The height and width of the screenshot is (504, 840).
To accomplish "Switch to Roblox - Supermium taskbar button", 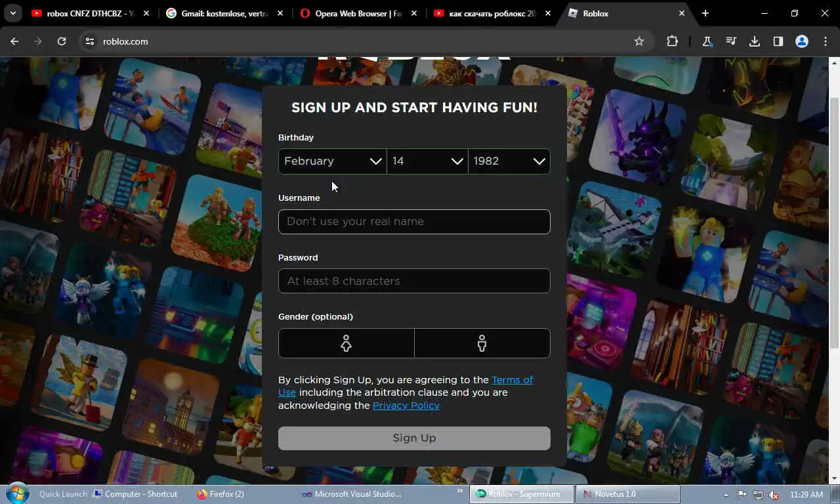I will (521, 494).
